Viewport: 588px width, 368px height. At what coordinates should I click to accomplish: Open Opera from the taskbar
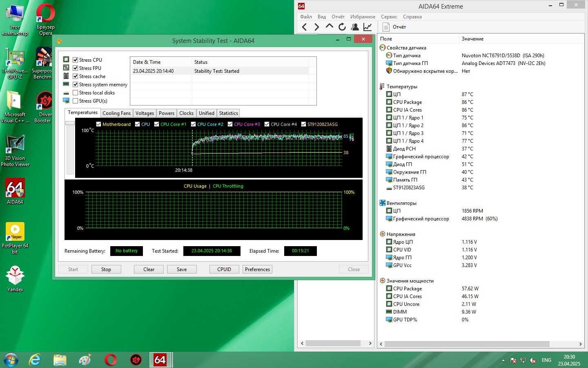(110, 360)
